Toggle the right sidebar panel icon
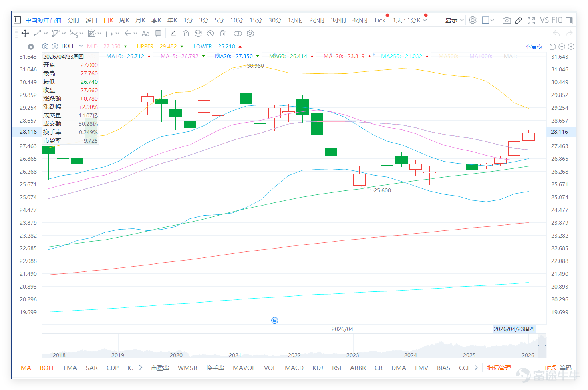The image size is (588, 390). coord(569,20)
